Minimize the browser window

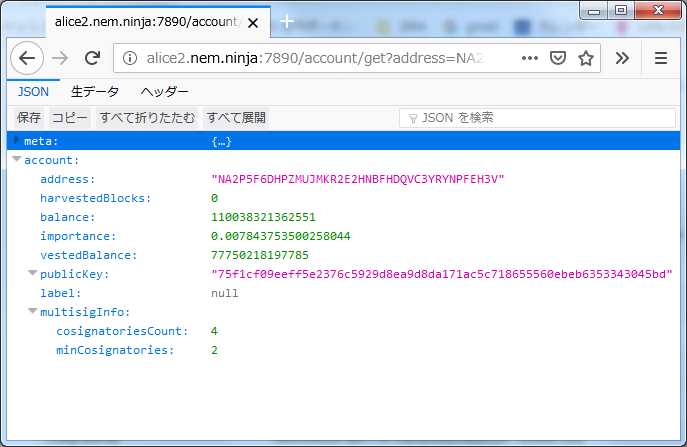coord(594,11)
